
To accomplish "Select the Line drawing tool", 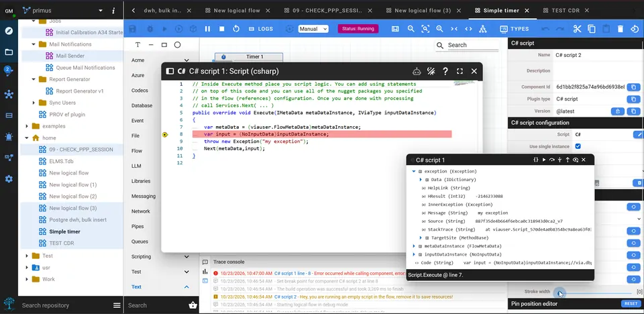I will [x=151, y=45].
